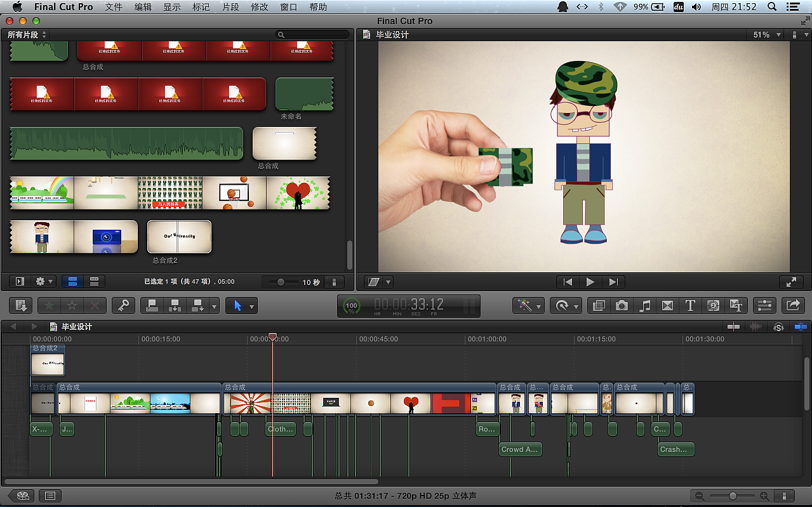Open the 所有片段 filter dropdown
Image resolution: width=812 pixels, height=507 pixels.
point(27,35)
